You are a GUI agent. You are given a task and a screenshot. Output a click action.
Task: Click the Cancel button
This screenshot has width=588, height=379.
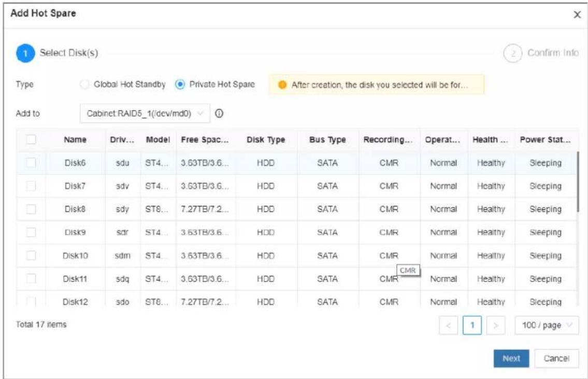[x=556, y=358]
